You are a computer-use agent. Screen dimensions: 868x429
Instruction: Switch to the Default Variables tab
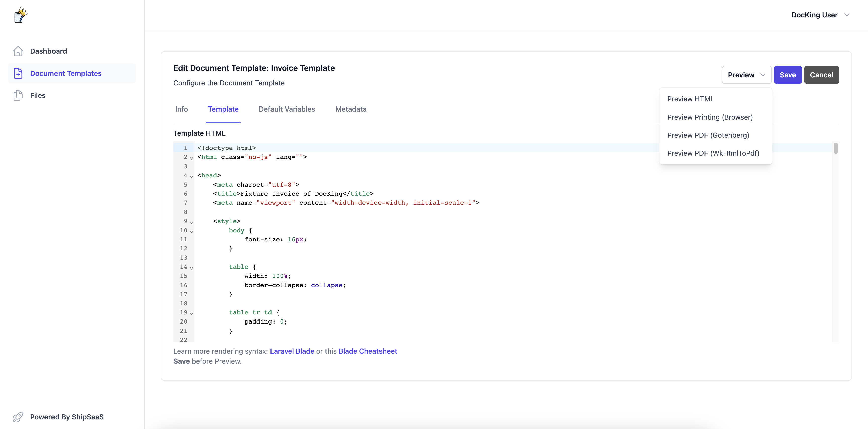point(287,109)
